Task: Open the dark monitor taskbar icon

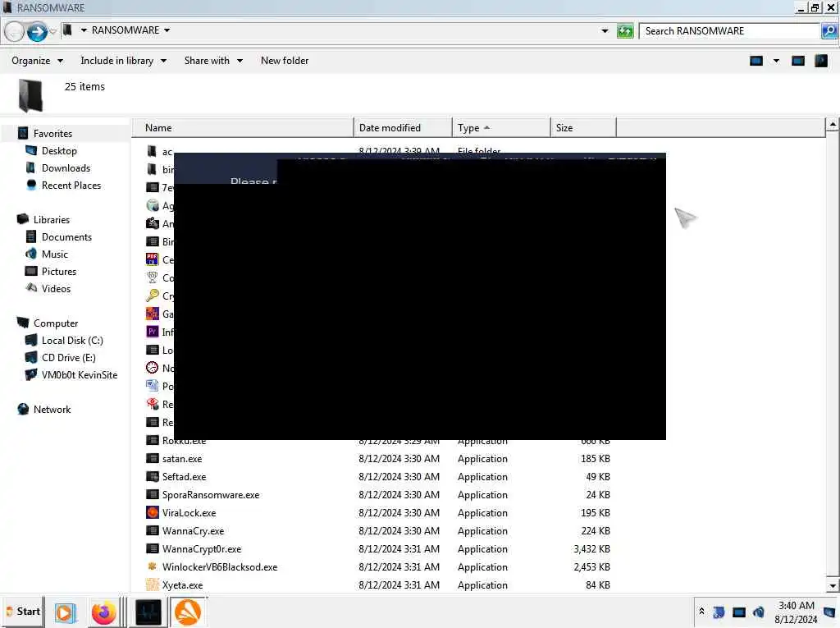Action: (148, 612)
